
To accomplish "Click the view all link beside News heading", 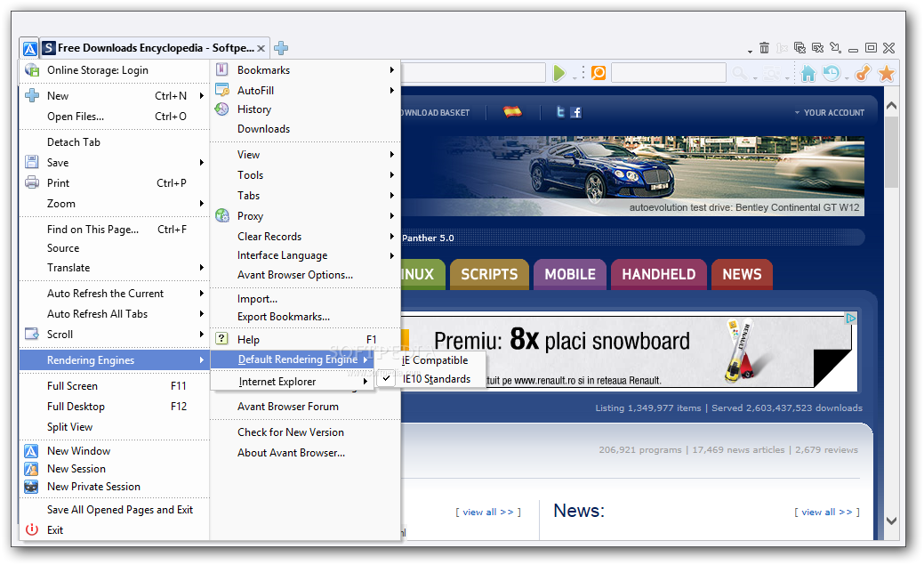I will (x=827, y=512).
